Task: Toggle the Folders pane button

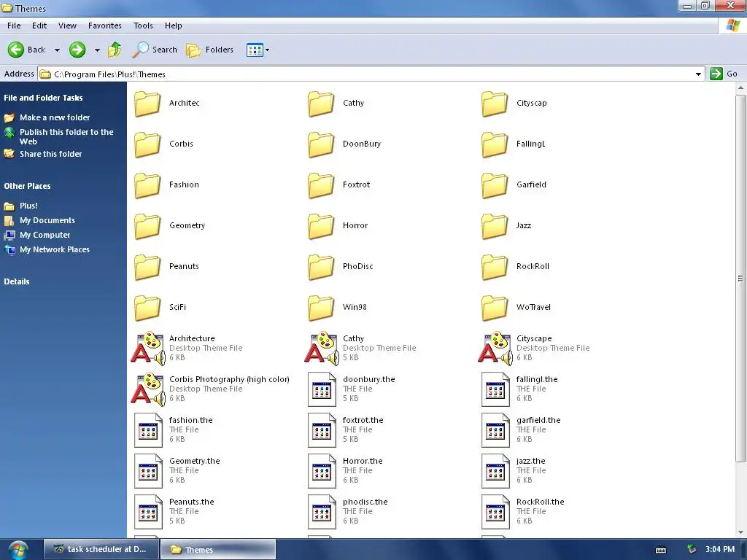Action: [x=209, y=50]
